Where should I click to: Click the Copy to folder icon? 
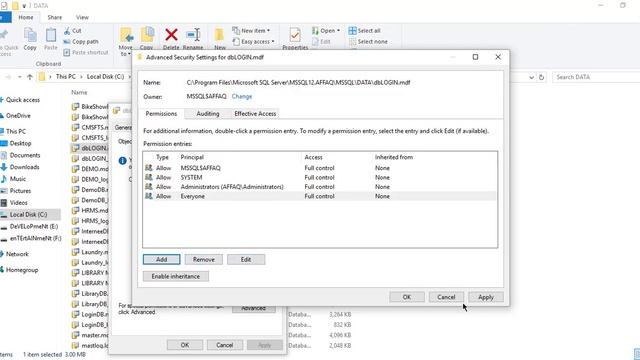(147, 35)
